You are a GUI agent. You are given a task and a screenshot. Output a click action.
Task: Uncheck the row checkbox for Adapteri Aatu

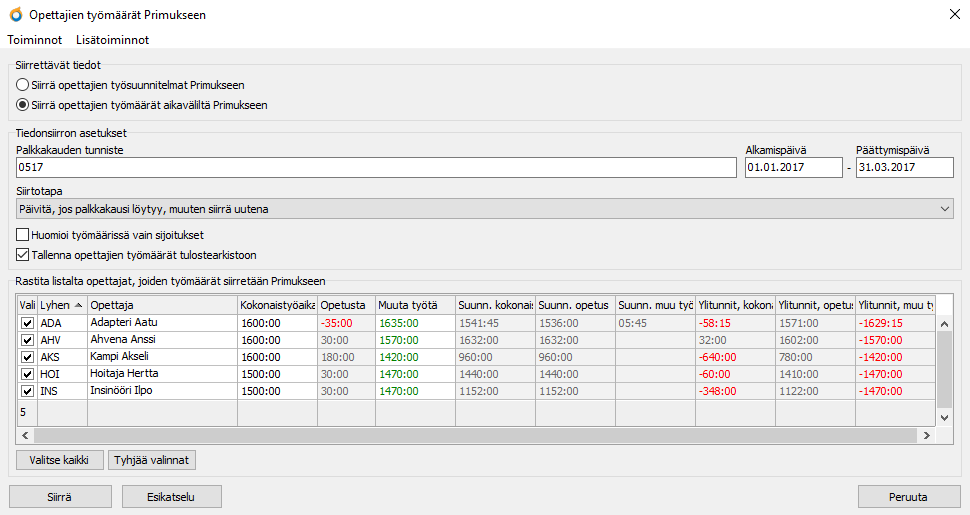tap(27, 323)
